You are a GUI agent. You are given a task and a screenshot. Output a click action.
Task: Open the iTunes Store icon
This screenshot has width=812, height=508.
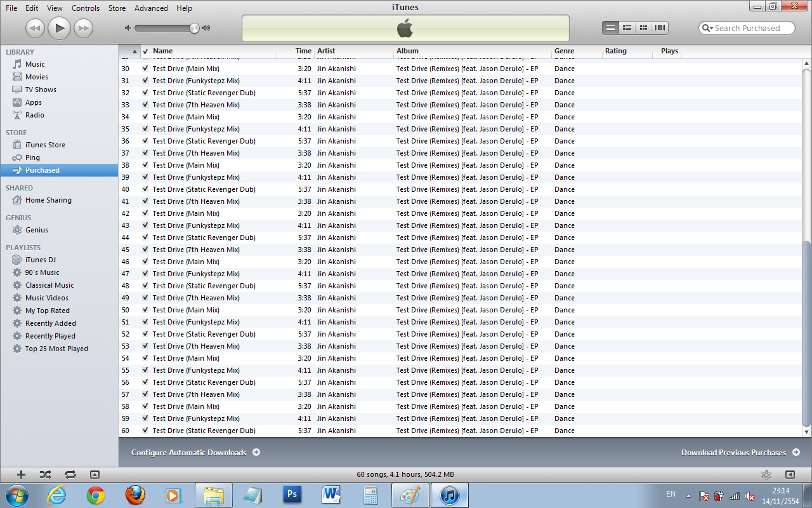[17, 145]
